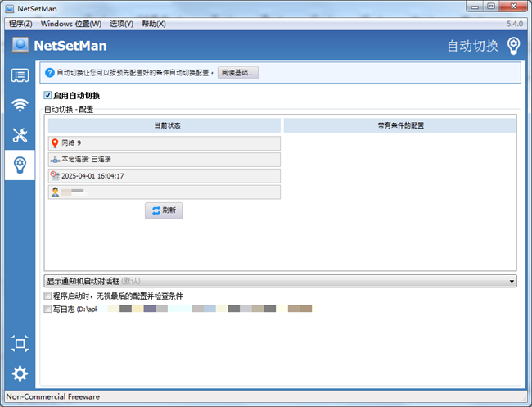Open the Windows 位置(W) menu
This screenshot has width=532, height=407.
point(71,24)
